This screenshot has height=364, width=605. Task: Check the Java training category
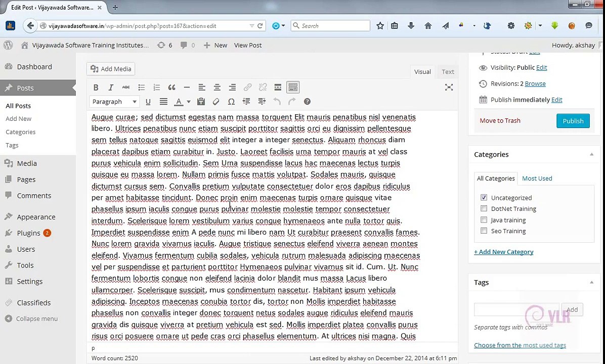coord(484,220)
